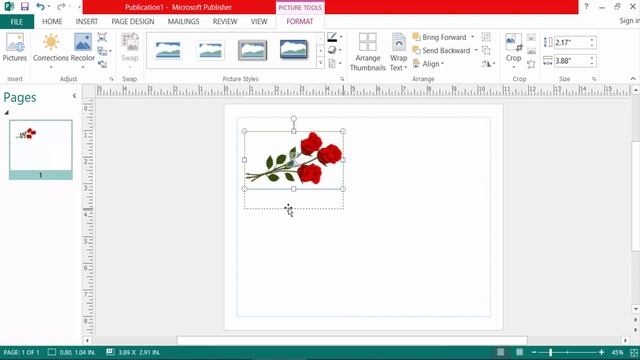Viewport: 640px width, 360px height.
Task: Open the Rotate objects icon
Action: click(x=487, y=64)
